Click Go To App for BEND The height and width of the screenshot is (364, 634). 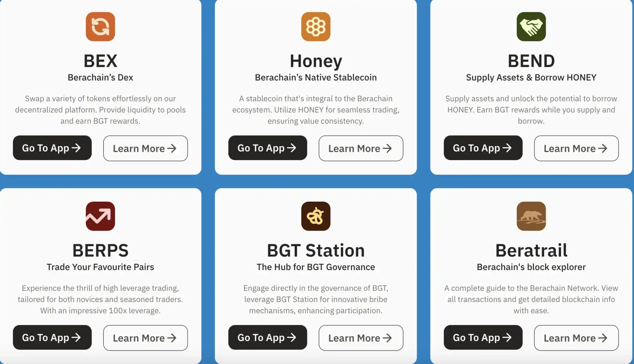pos(483,148)
